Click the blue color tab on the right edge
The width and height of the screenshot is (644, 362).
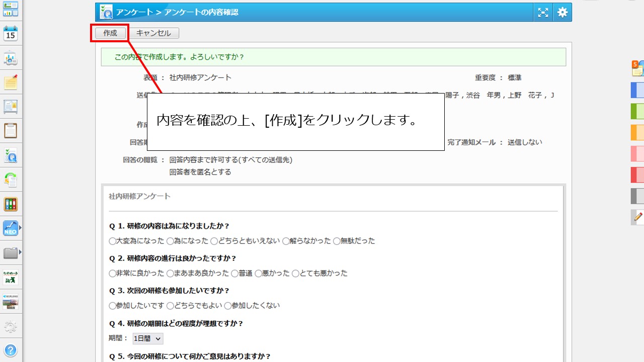click(637, 90)
